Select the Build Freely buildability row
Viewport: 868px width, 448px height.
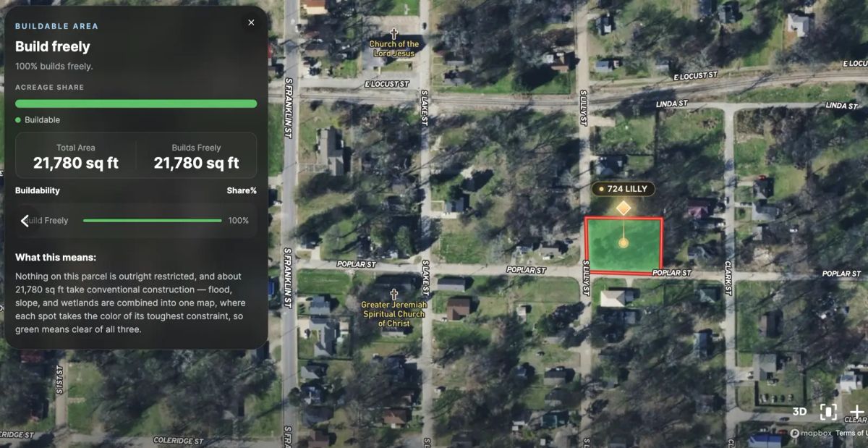(136, 221)
